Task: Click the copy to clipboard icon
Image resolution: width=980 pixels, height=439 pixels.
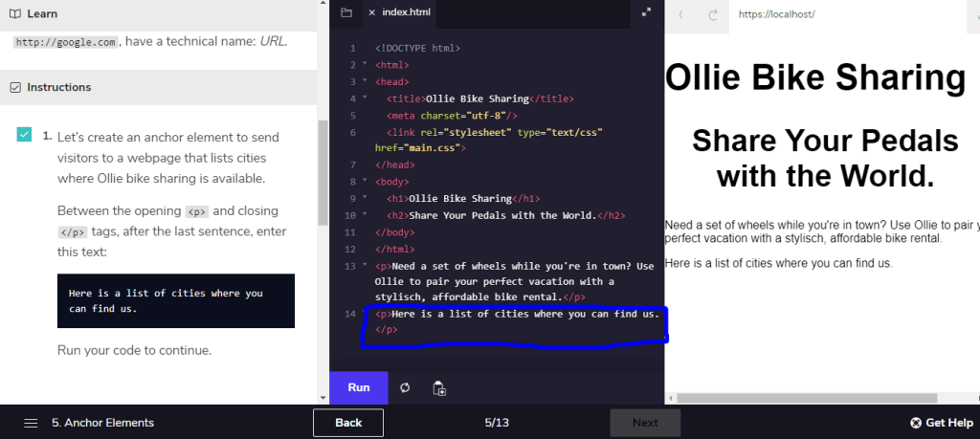Action: (x=439, y=388)
